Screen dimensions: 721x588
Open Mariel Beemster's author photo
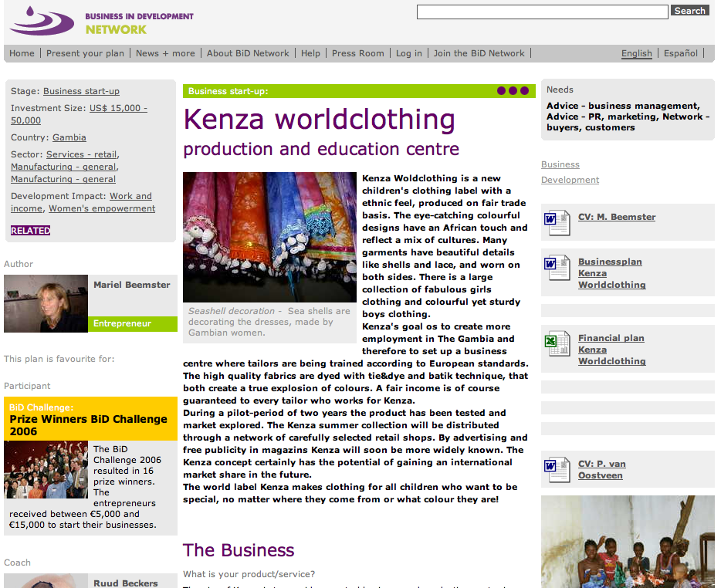(46, 303)
